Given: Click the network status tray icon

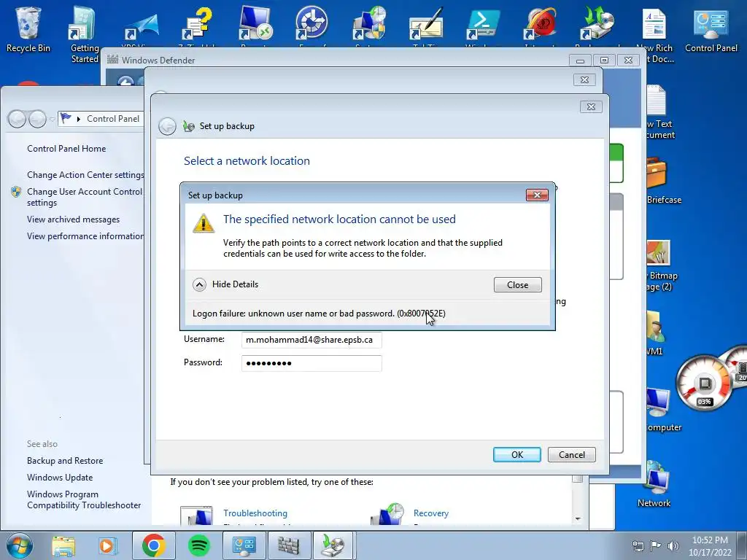Looking at the screenshot, I should click(x=638, y=545).
